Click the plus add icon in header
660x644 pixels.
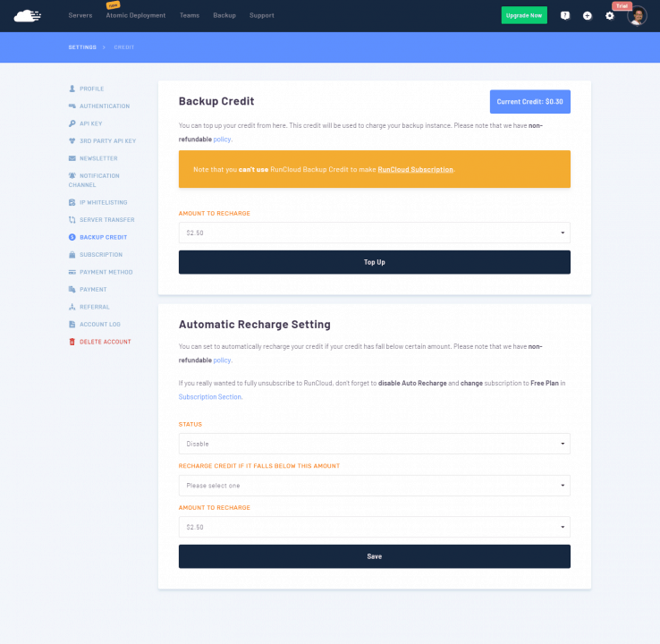tap(588, 16)
